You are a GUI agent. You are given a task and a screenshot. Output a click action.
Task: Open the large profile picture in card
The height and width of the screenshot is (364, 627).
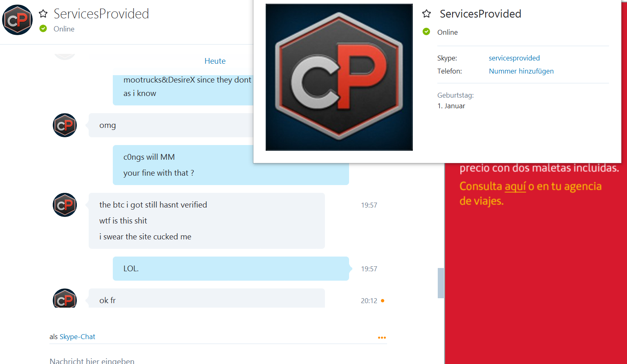[x=339, y=77]
